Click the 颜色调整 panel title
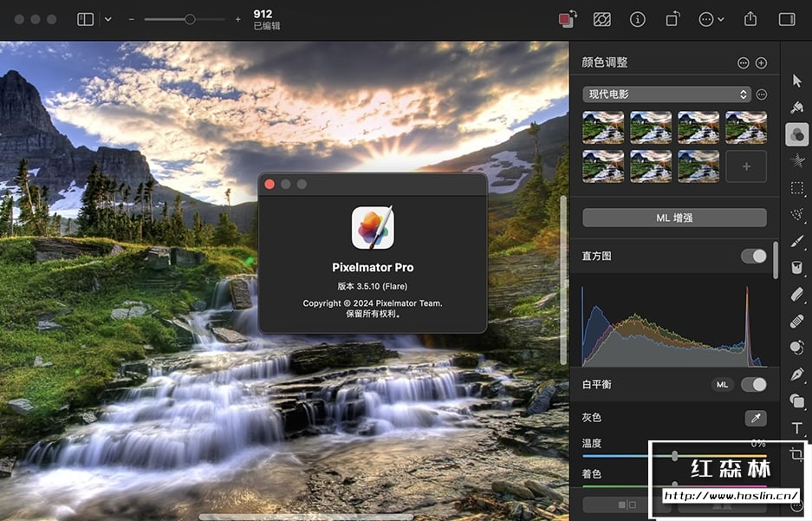This screenshot has width=812, height=521. [605, 62]
